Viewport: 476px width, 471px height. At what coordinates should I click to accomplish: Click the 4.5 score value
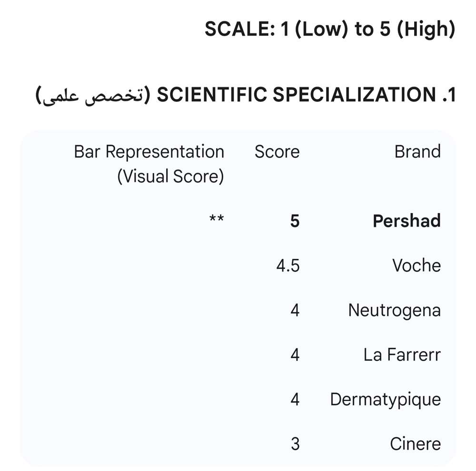pos(288,265)
